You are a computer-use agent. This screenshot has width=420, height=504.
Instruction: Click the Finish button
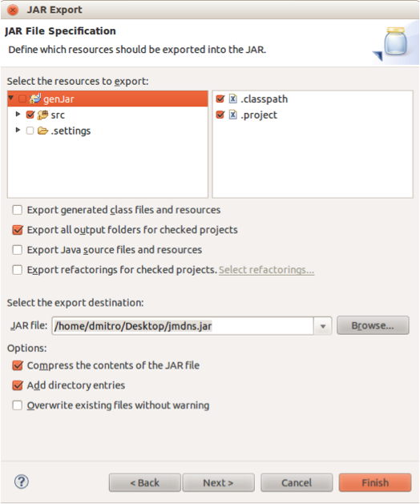[375, 482]
